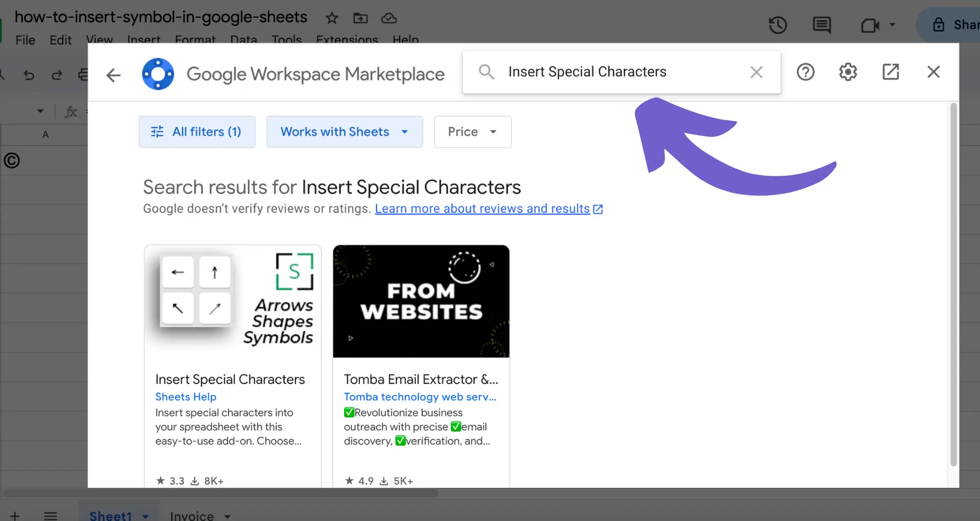Click the Share button
Viewport: 980px width, 521px height.
pos(949,25)
